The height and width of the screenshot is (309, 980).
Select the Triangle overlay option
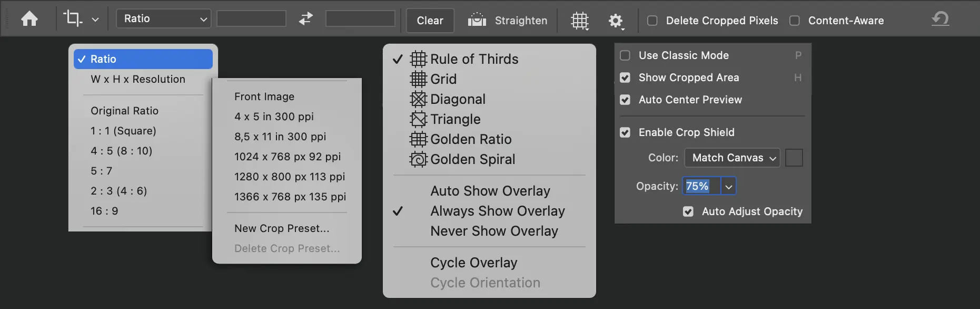(455, 119)
